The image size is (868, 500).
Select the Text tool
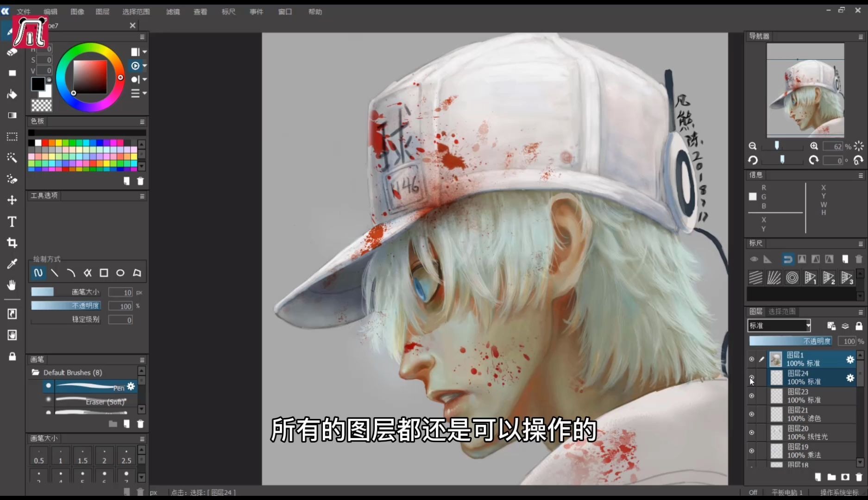[x=12, y=221]
